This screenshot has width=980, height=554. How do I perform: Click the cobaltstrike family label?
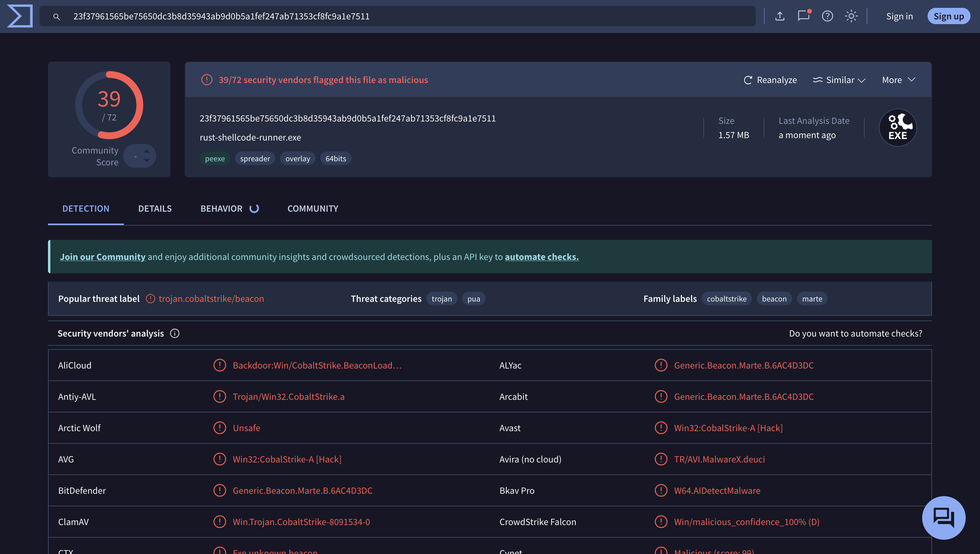[x=726, y=299]
